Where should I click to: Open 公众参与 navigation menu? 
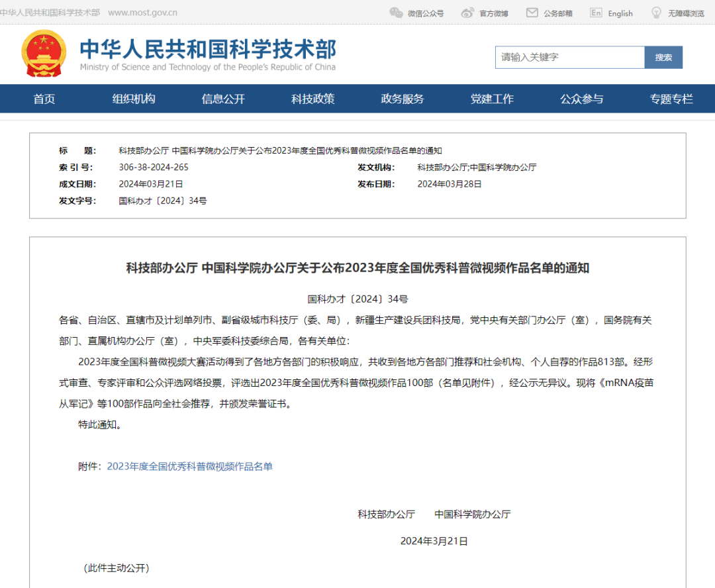tap(581, 99)
